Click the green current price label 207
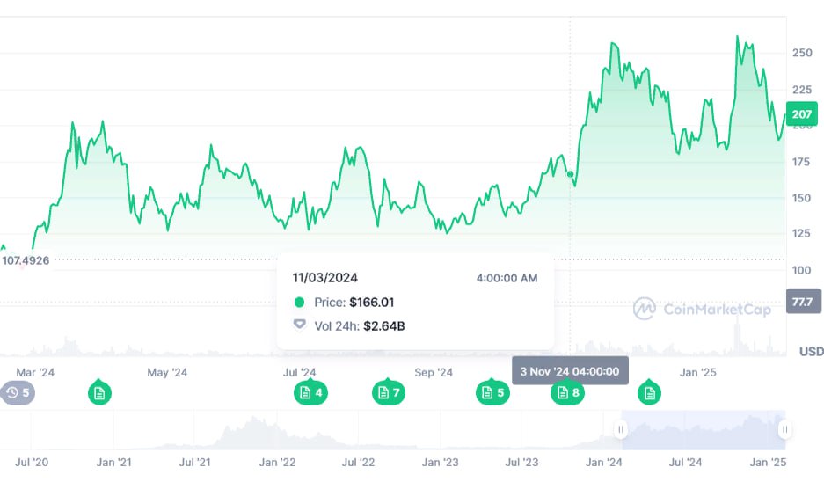 802,114
